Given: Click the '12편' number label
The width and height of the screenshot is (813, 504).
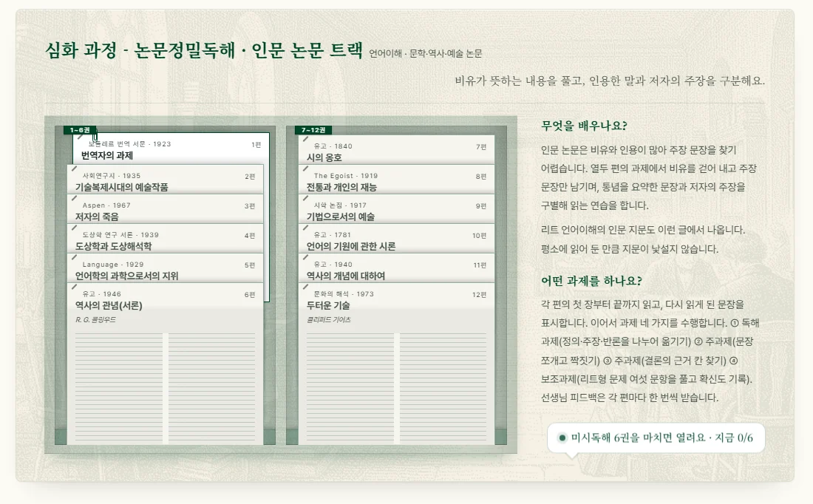Looking at the screenshot, I should (x=479, y=295).
